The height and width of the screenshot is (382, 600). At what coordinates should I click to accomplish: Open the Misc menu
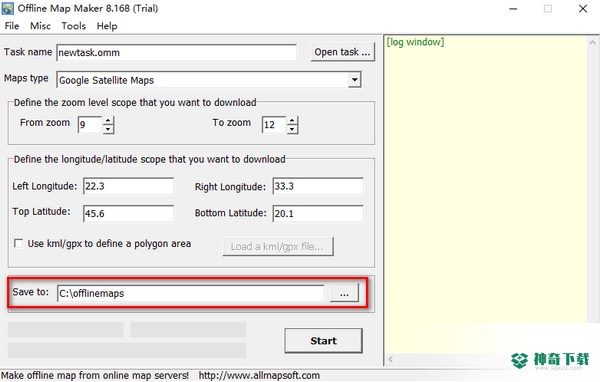pyautogui.click(x=40, y=26)
